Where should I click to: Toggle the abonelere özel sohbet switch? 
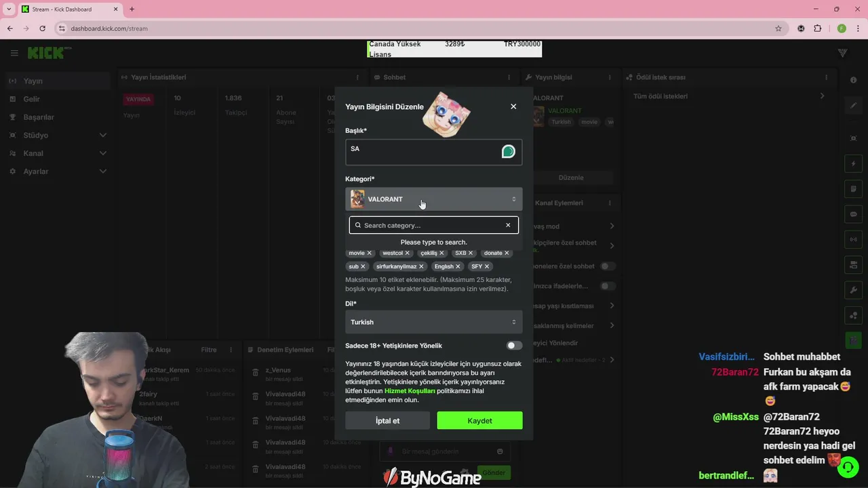tap(608, 266)
